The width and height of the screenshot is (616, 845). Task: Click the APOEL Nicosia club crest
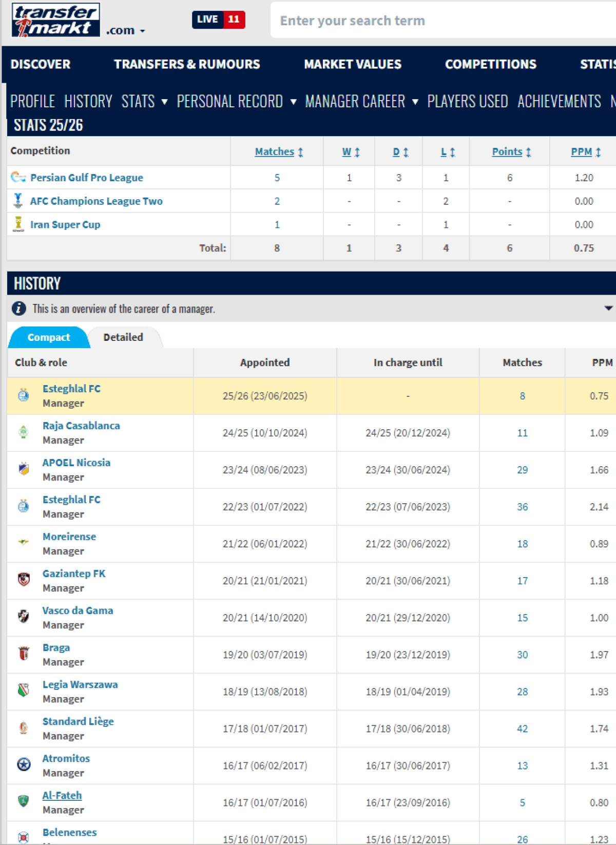[24, 469]
